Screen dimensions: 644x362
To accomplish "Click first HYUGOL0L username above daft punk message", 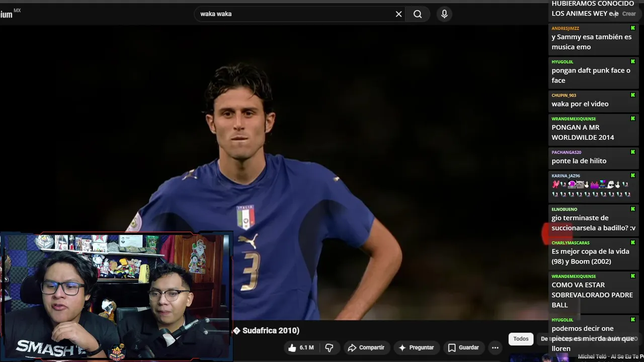I will point(562,62).
